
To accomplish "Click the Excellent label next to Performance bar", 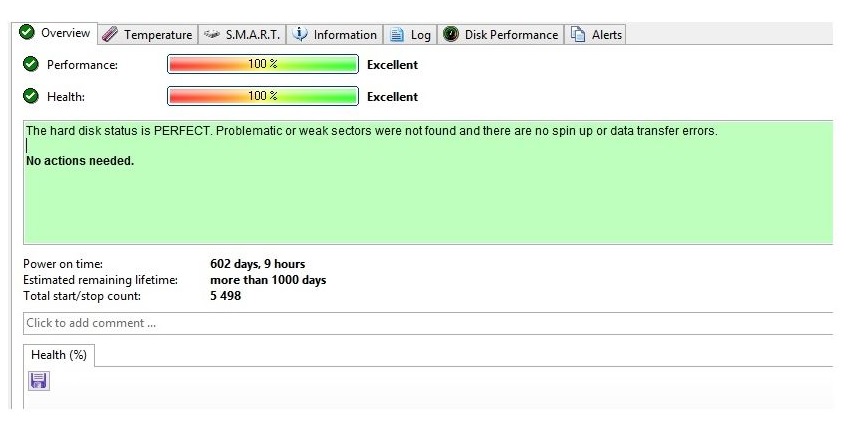I will click(x=392, y=65).
